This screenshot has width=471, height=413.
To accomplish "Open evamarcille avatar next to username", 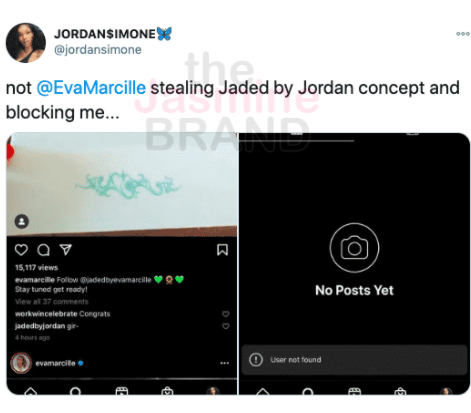I will (21, 363).
